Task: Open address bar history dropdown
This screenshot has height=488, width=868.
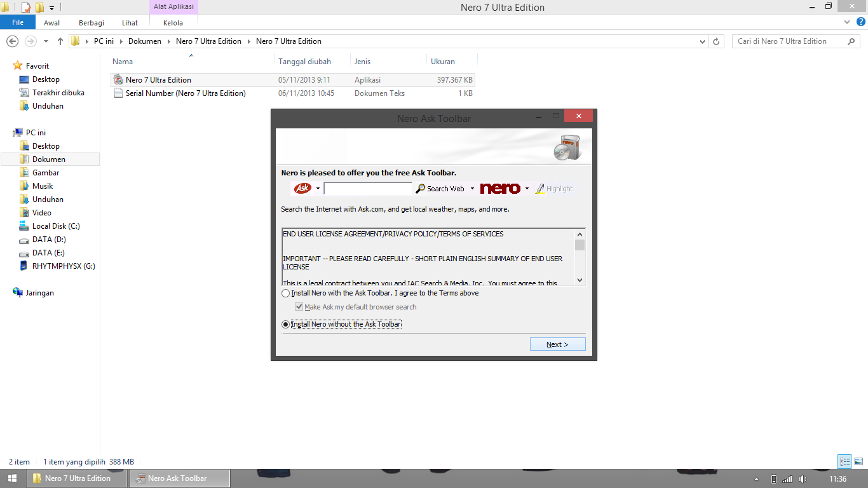Action: (702, 41)
